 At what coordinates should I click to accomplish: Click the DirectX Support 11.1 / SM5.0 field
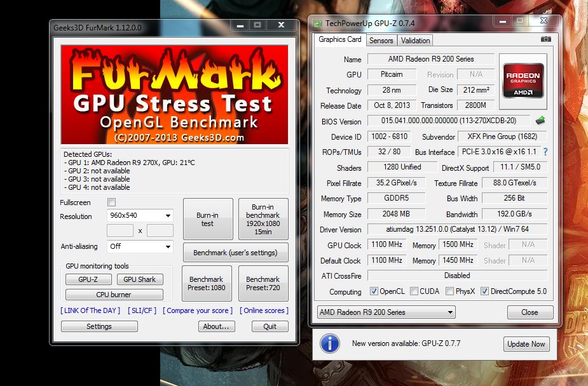click(x=520, y=167)
